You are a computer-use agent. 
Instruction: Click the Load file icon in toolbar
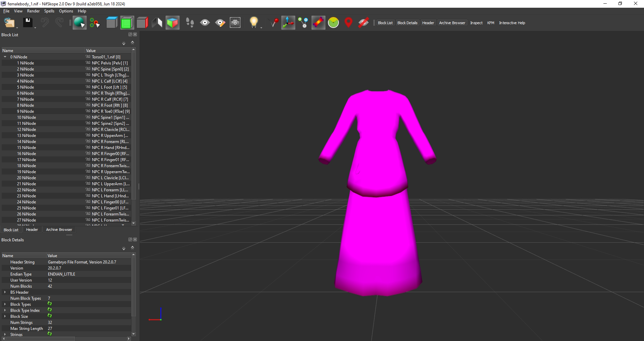point(9,23)
